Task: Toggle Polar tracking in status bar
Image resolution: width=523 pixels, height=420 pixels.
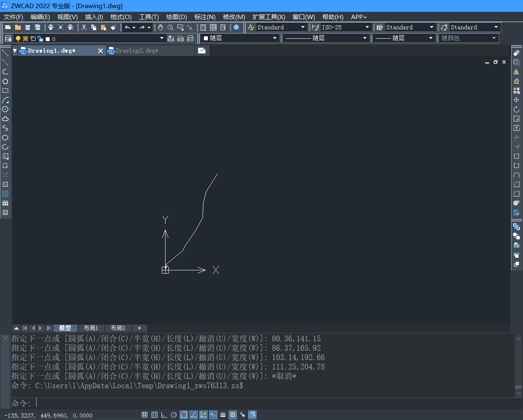Action: (x=174, y=415)
